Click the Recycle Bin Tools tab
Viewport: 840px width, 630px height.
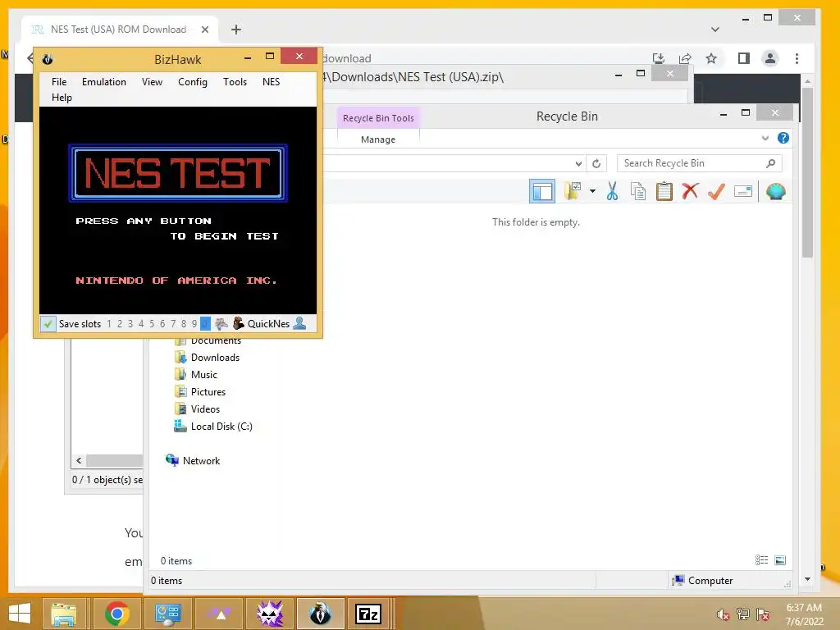(378, 118)
